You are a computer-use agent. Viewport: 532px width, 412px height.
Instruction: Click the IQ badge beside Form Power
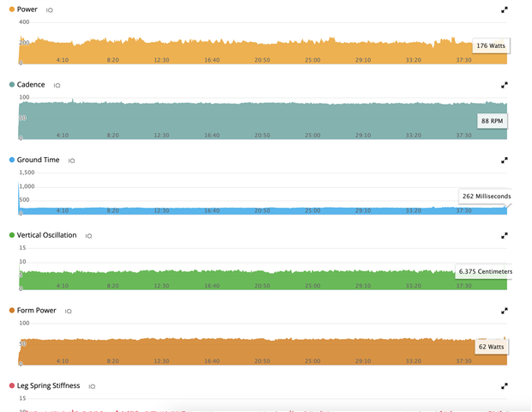[68, 312]
